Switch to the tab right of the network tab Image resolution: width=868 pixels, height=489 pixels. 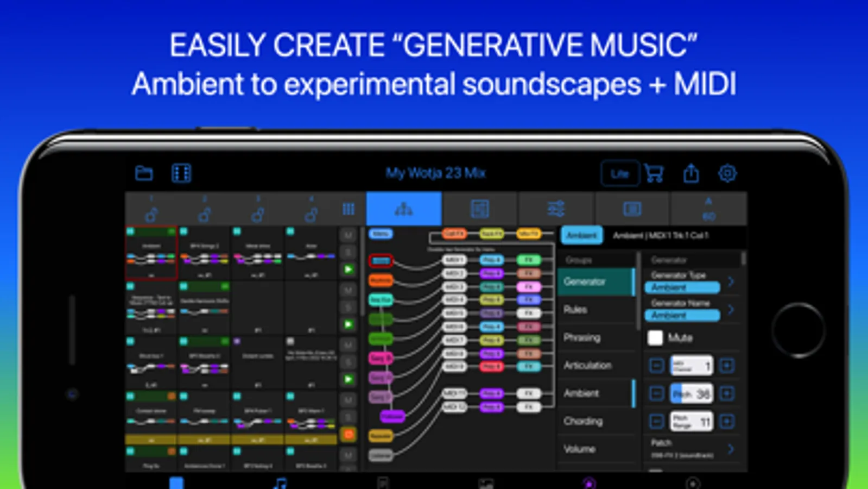[480, 209]
